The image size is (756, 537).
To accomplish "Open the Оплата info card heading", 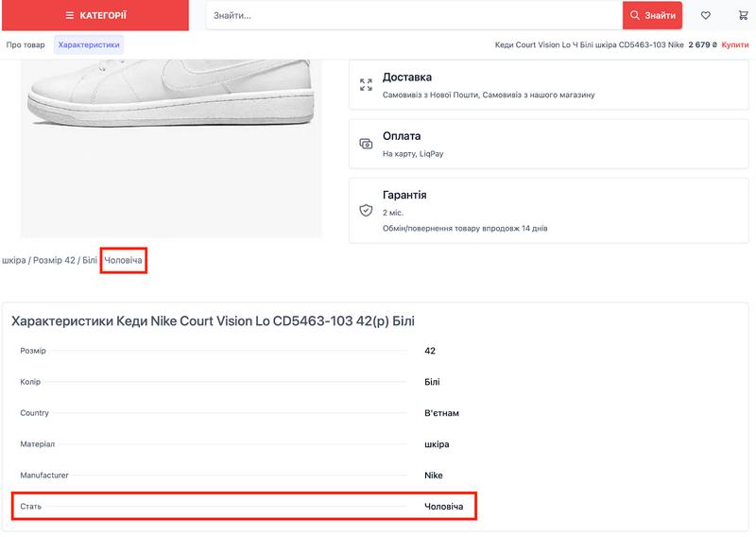I will (402, 136).
